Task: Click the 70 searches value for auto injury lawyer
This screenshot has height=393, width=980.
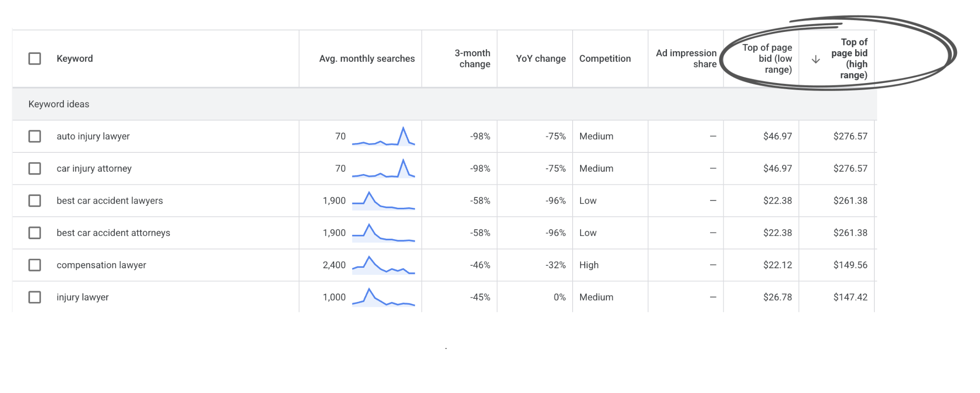Action: 340,136
